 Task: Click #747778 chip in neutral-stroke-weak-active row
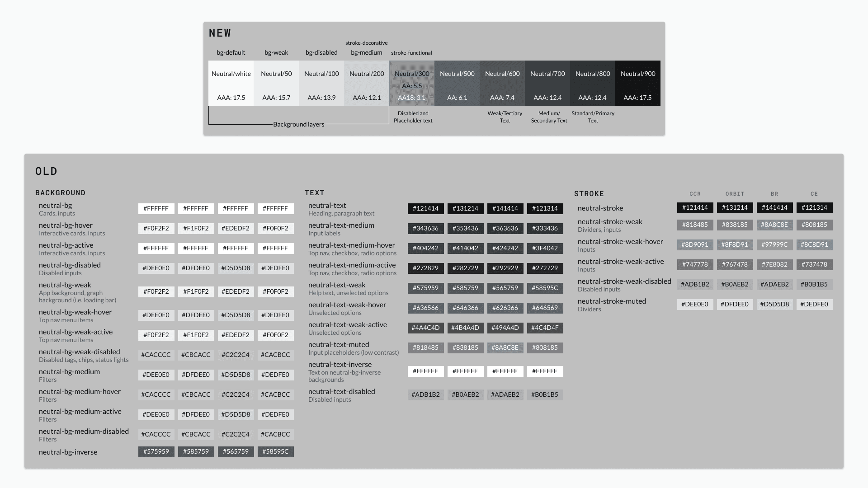coord(695,265)
